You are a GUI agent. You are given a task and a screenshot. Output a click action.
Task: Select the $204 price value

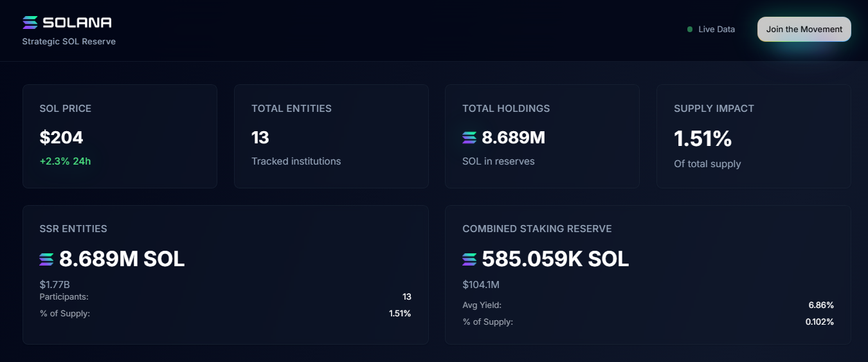click(x=62, y=137)
